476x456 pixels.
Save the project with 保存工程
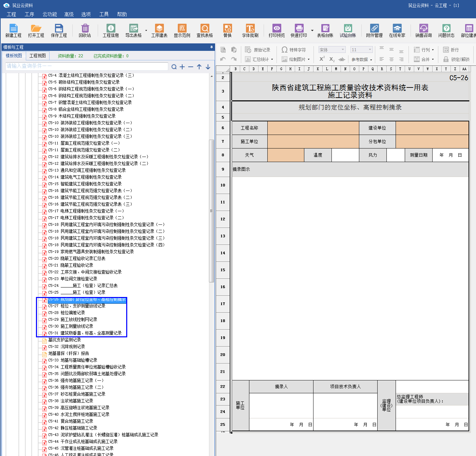coord(59,31)
